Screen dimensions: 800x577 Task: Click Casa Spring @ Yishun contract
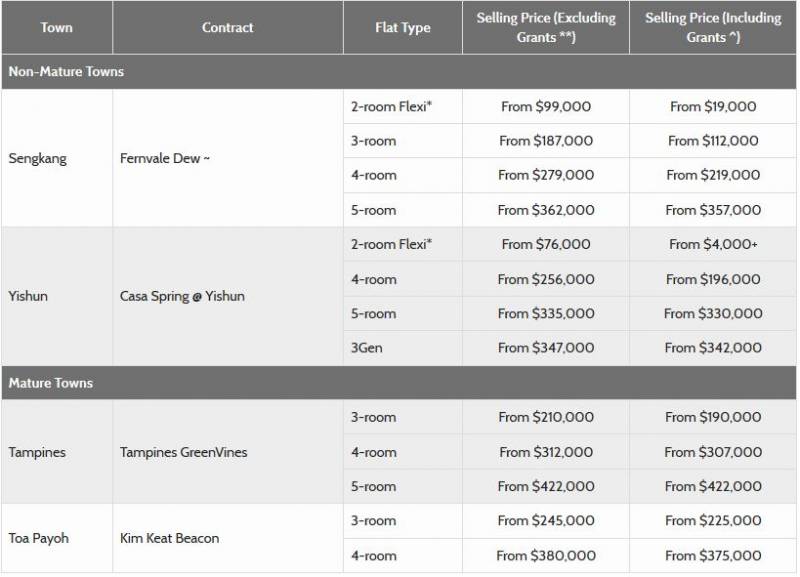(182, 296)
